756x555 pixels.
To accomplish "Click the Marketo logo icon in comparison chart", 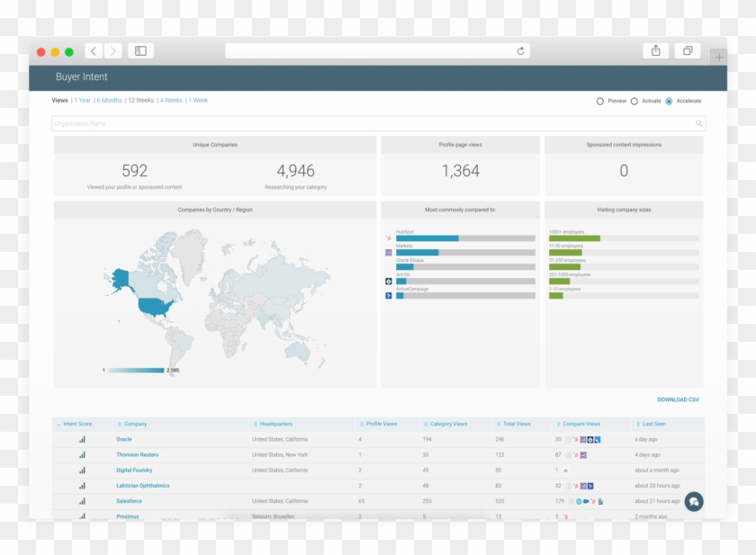I will coord(388,251).
